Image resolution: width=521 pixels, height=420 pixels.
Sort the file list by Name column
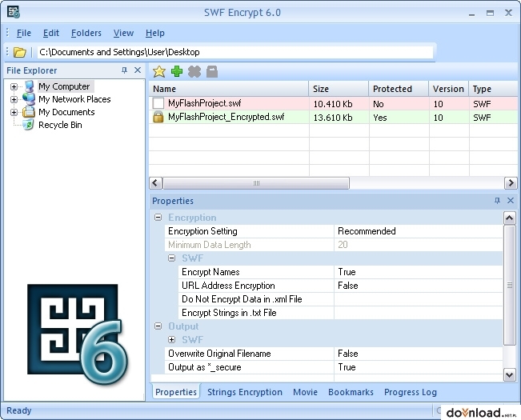pyautogui.click(x=229, y=89)
